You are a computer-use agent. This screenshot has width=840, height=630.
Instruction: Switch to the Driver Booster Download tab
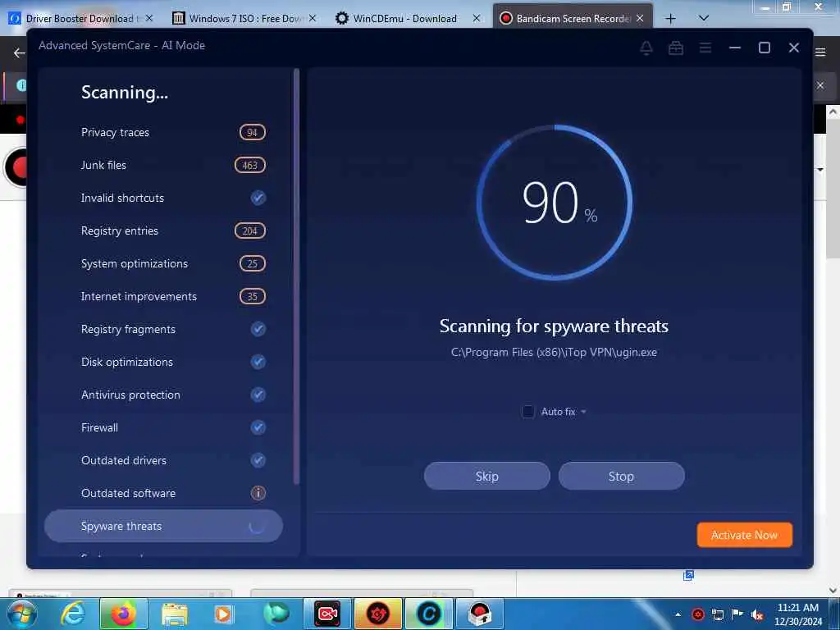coord(80,18)
